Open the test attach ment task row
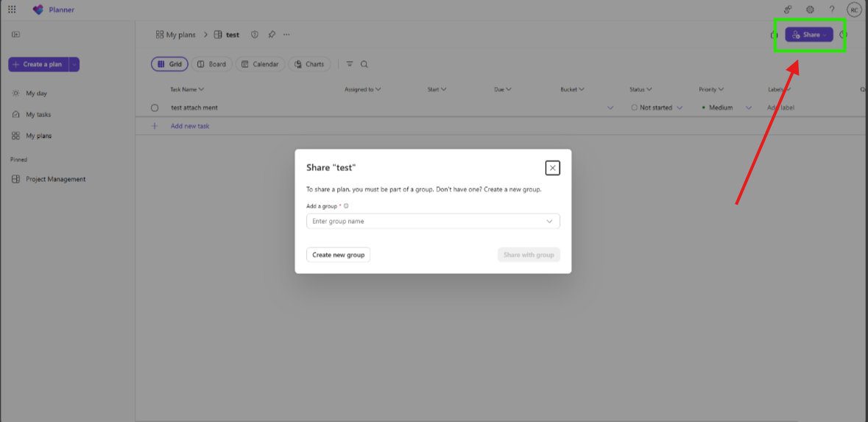 tap(194, 108)
